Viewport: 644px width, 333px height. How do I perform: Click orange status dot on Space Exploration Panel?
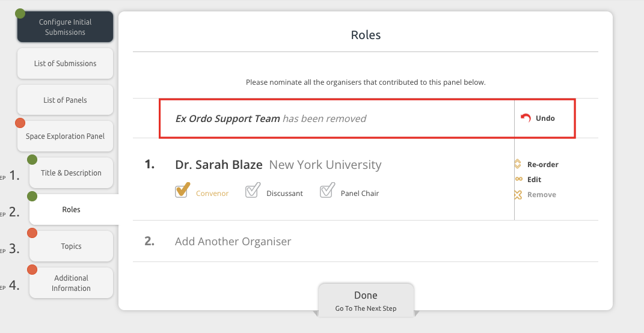[x=20, y=123]
